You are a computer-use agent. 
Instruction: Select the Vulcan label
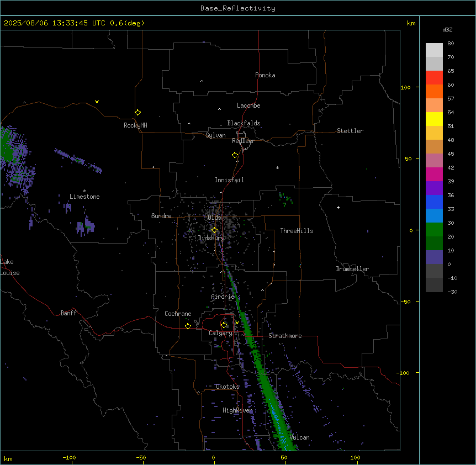[x=300, y=437]
